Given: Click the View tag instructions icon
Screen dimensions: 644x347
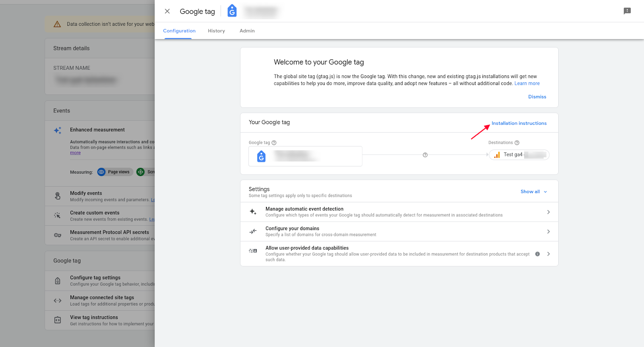Looking at the screenshot, I should [58, 320].
